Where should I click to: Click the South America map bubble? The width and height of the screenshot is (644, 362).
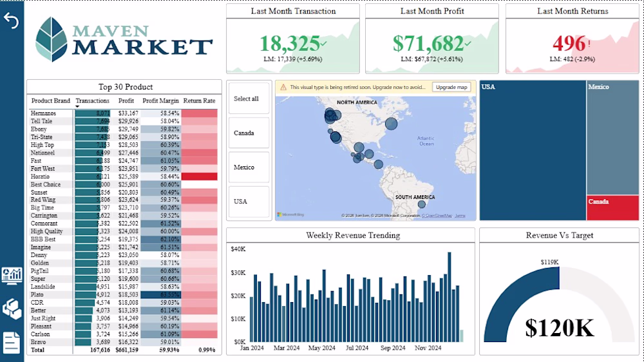(421, 204)
